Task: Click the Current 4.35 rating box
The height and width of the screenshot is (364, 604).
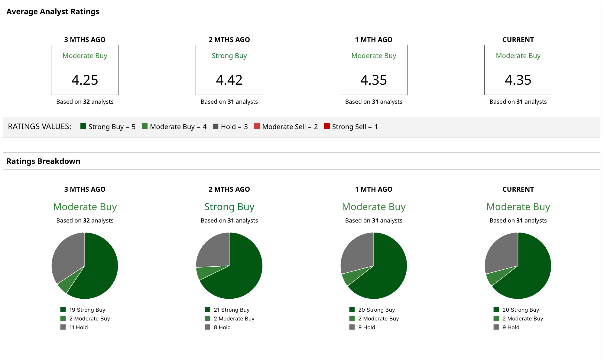Action: 518,70
